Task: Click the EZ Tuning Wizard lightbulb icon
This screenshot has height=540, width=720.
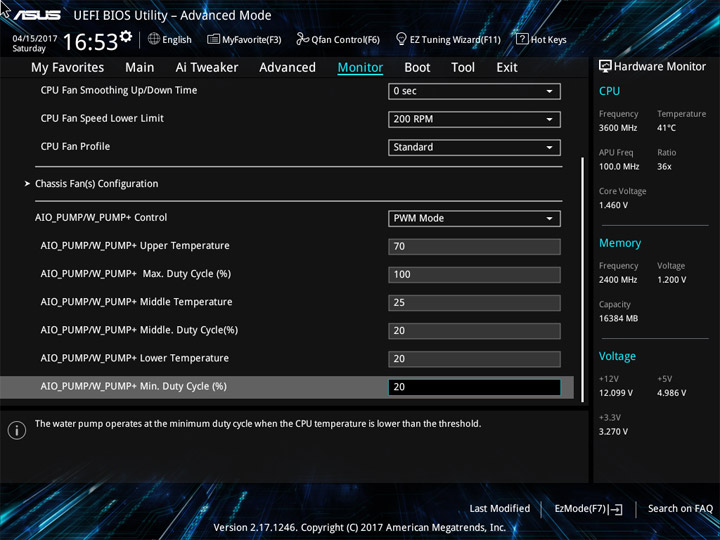Action: click(401, 39)
